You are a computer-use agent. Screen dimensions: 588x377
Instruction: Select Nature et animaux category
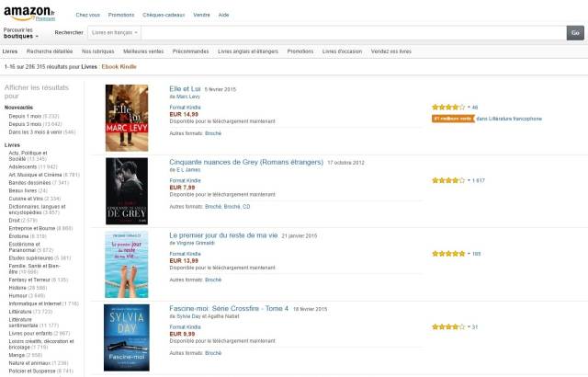tap(39, 363)
